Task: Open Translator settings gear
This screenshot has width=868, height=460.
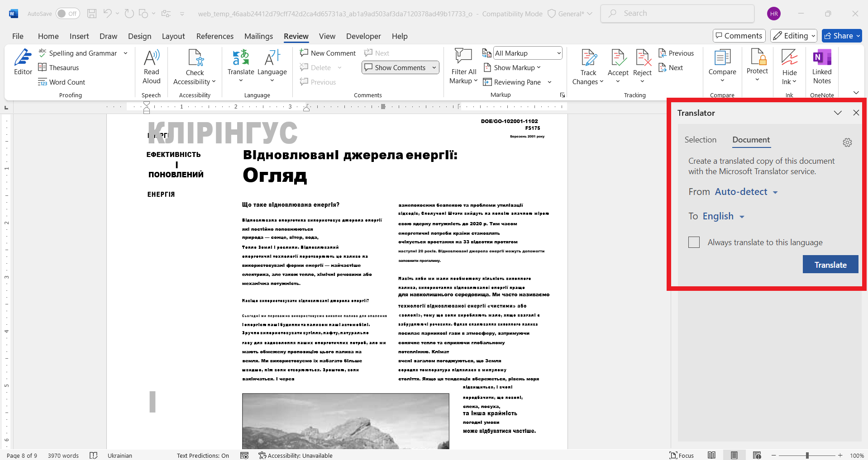Action: coord(847,142)
